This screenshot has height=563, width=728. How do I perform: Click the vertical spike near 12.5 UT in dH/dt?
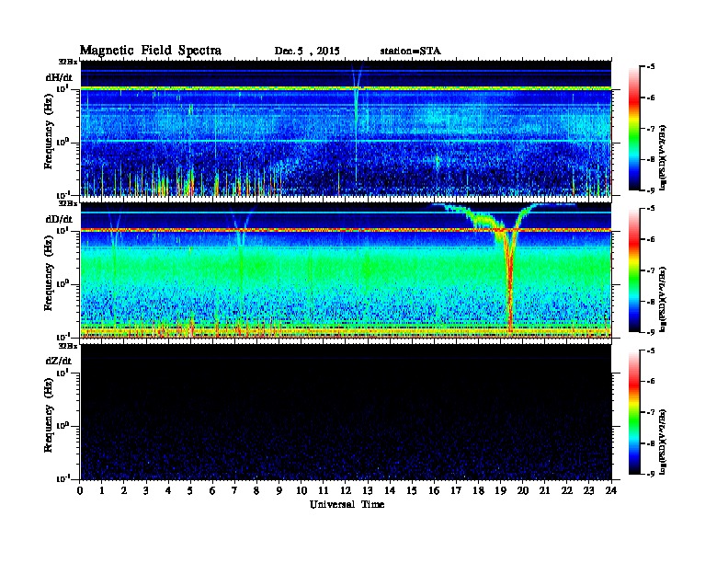(356, 125)
